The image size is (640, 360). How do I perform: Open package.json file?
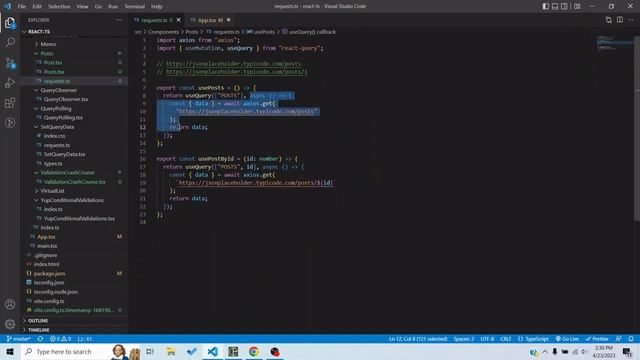pos(49,273)
